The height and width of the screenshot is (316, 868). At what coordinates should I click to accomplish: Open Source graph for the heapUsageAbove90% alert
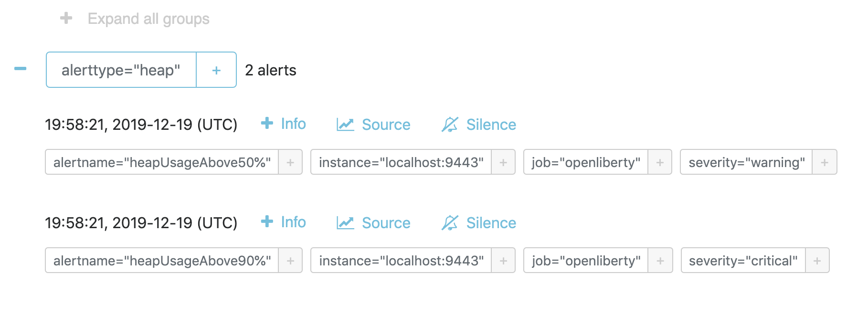[373, 223]
